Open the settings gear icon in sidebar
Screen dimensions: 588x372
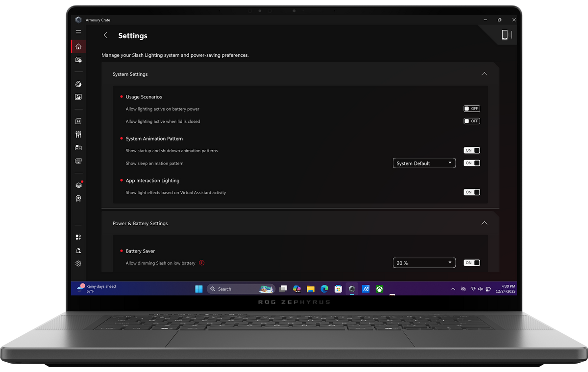78,263
